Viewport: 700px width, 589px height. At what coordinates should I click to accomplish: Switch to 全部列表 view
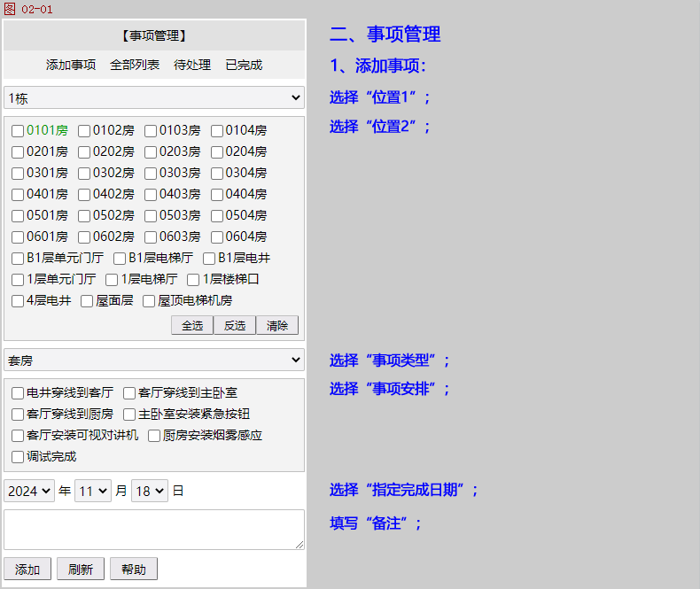(135, 65)
